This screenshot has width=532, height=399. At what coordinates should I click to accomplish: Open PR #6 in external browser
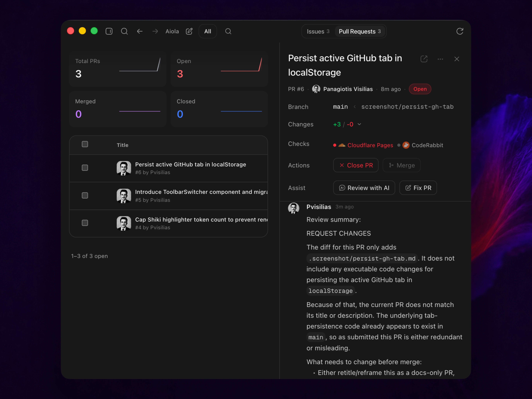[x=424, y=59]
